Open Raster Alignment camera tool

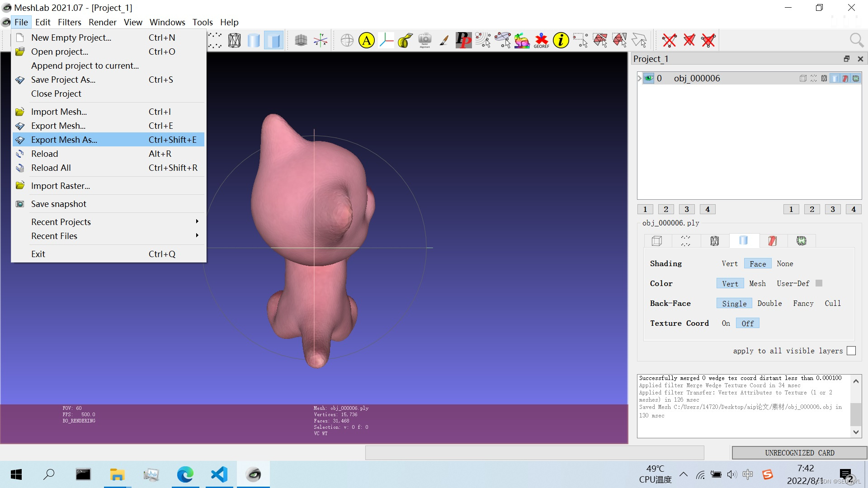tap(425, 40)
